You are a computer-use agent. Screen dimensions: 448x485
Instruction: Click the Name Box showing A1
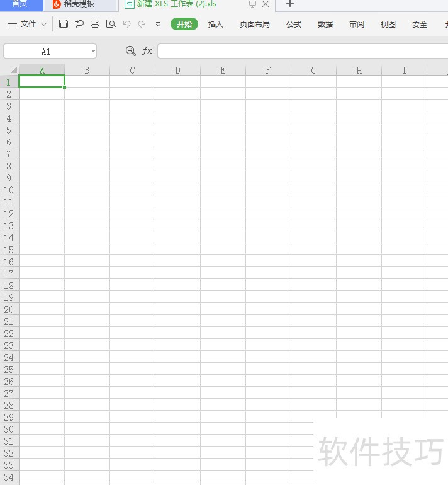[x=47, y=52]
